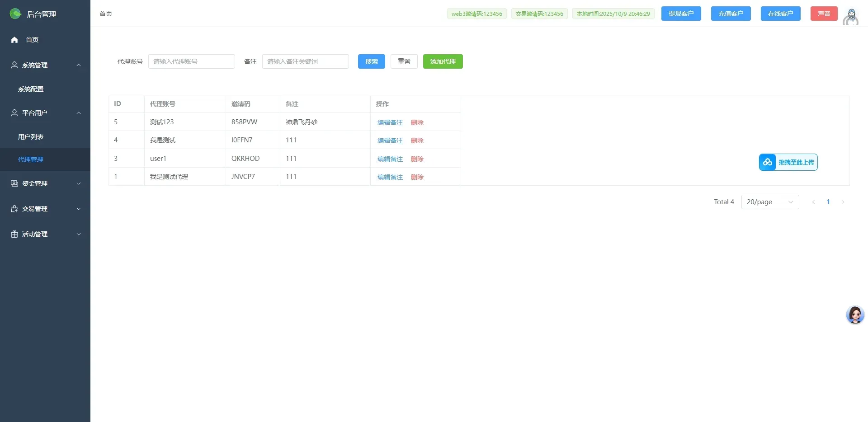Click the green logo icon beside 后台管理
The image size is (868, 422).
[x=15, y=14]
